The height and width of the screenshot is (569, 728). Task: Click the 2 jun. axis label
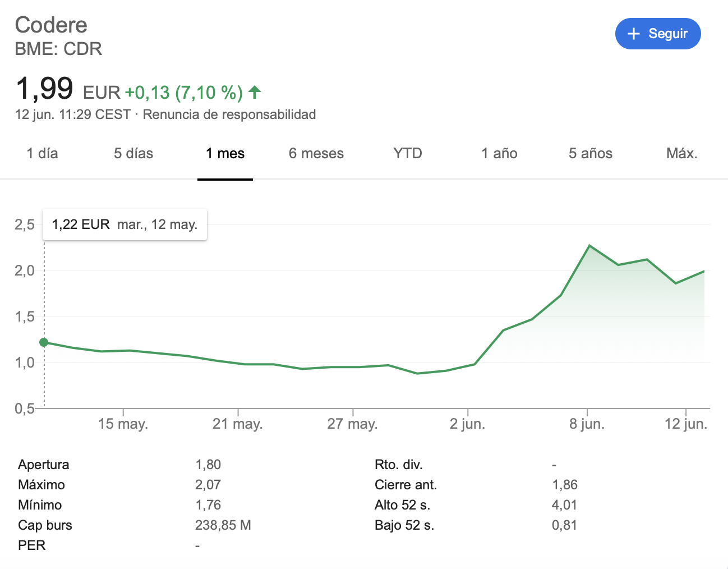click(x=468, y=424)
